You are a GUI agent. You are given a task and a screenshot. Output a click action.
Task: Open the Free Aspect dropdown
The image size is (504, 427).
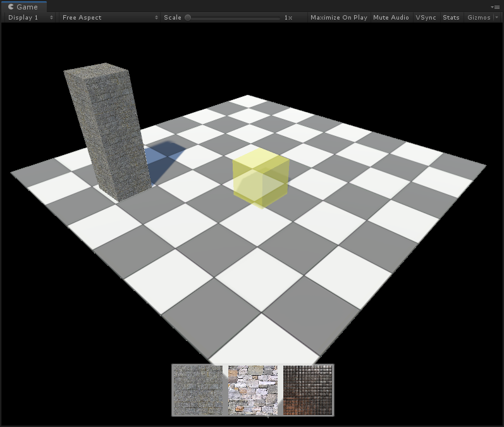(x=109, y=17)
